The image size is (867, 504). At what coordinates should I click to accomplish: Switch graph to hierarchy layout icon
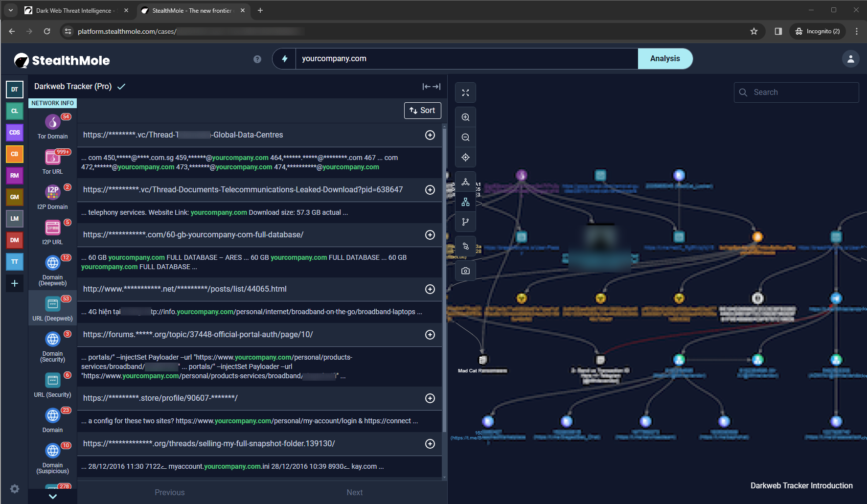click(x=465, y=202)
